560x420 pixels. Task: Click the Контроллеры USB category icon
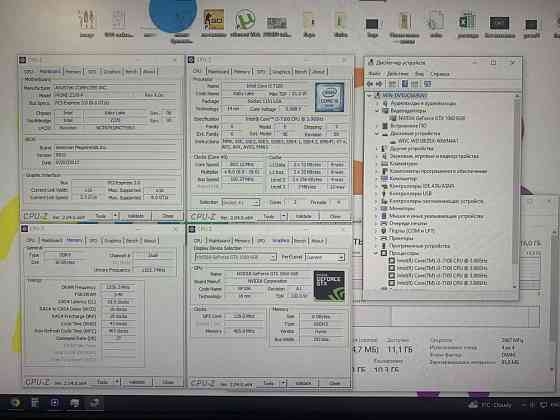point(384,193)
